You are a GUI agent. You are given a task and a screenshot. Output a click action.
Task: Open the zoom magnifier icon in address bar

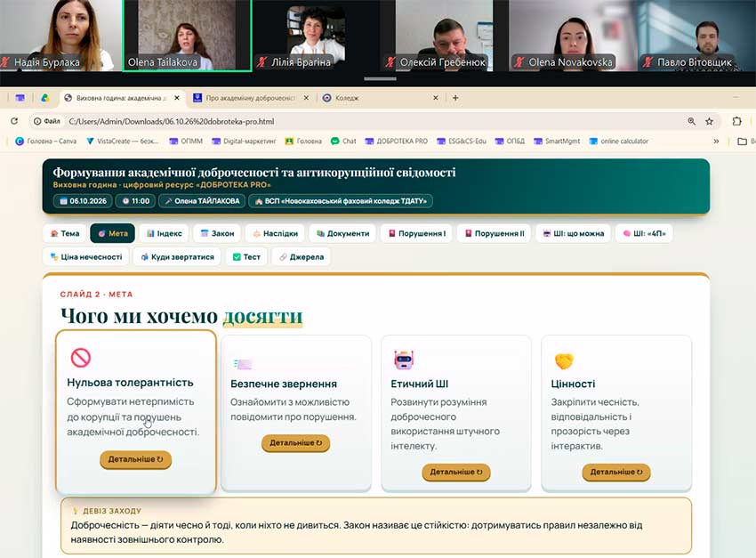[691, 122]
